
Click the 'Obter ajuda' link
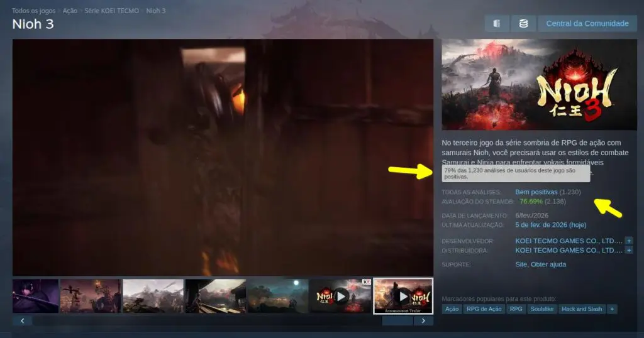pos(548,264)
